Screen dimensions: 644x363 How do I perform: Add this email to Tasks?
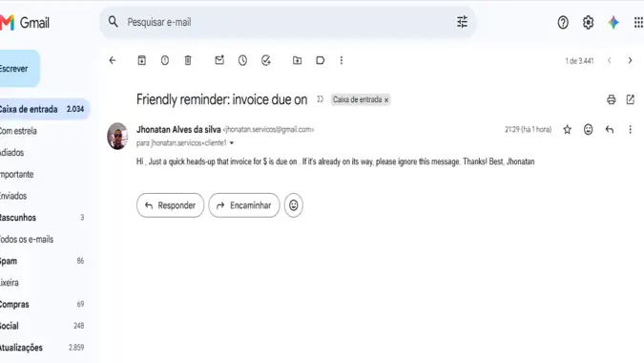266,60
